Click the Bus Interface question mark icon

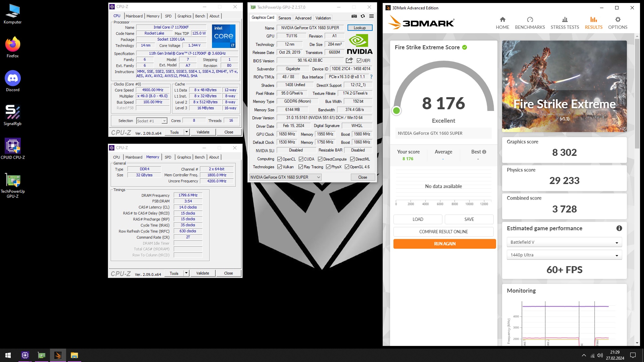pos(371,77)
